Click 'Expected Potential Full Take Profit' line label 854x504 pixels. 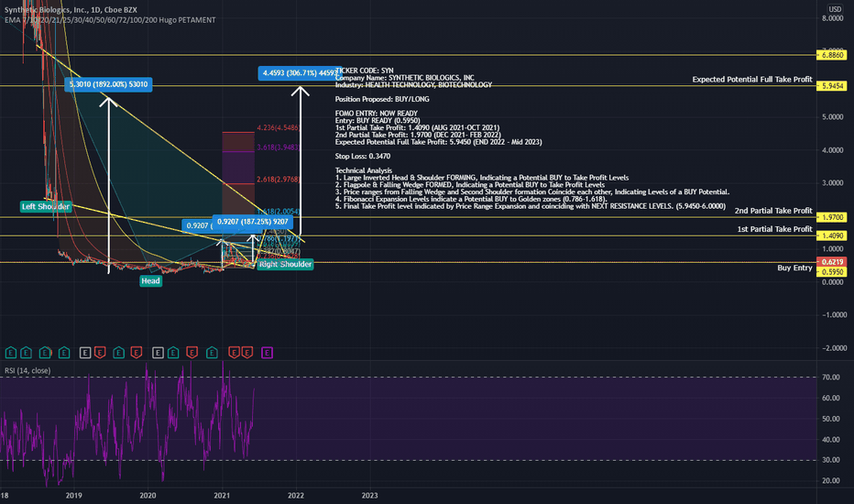[752, 80]
